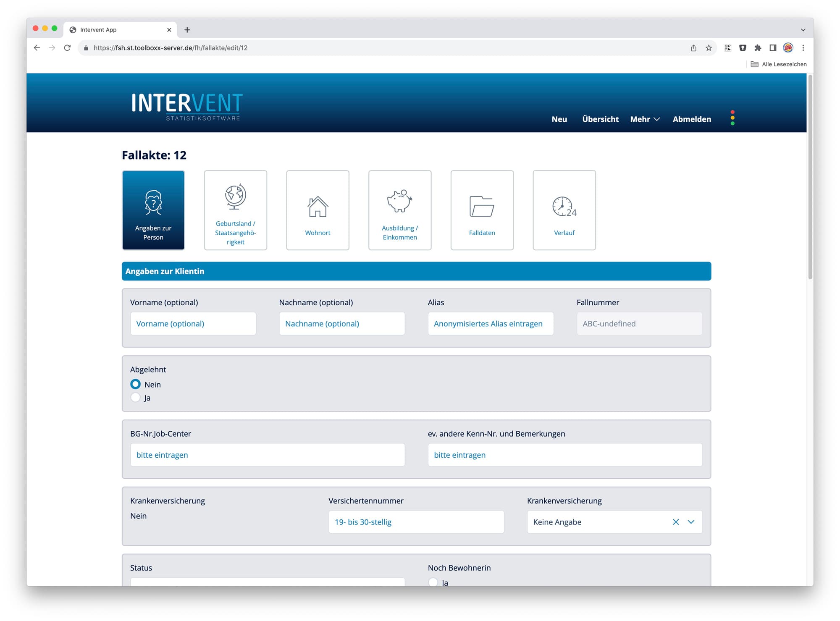
Task: Click the traffic light status icon in navbar
Action: [733, 119]
